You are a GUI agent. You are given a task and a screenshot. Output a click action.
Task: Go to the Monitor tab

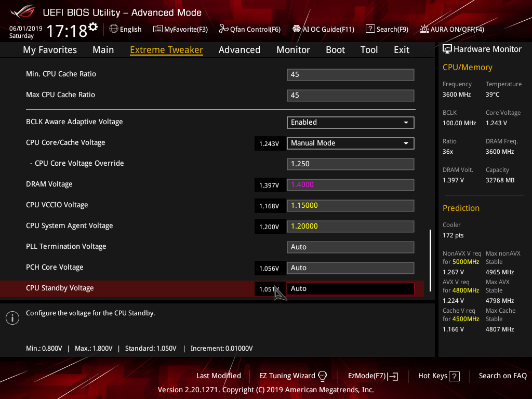[293, 50]
